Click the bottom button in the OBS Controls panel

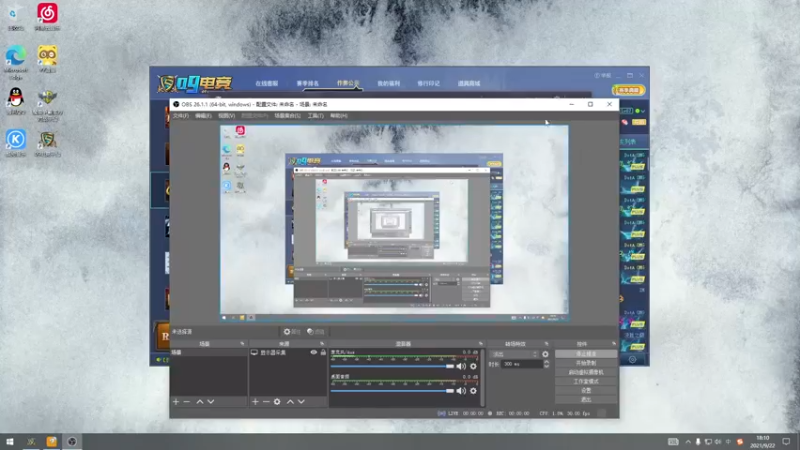[586, 399]
